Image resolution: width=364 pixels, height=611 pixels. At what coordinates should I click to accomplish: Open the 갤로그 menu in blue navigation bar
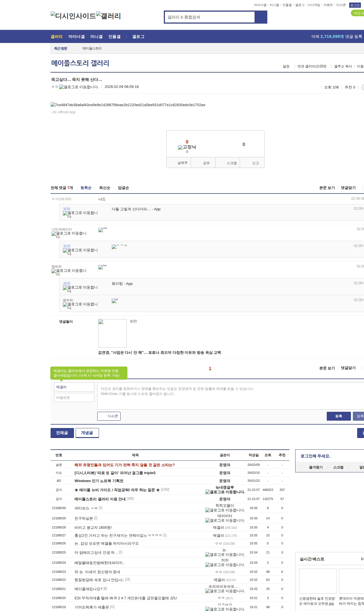point(138,37)
